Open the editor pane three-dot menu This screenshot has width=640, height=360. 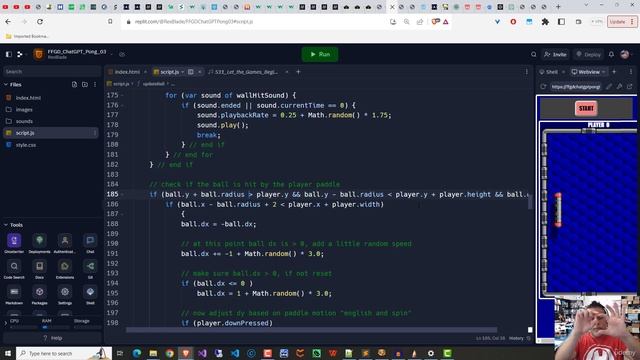click(x=527, y=72)
